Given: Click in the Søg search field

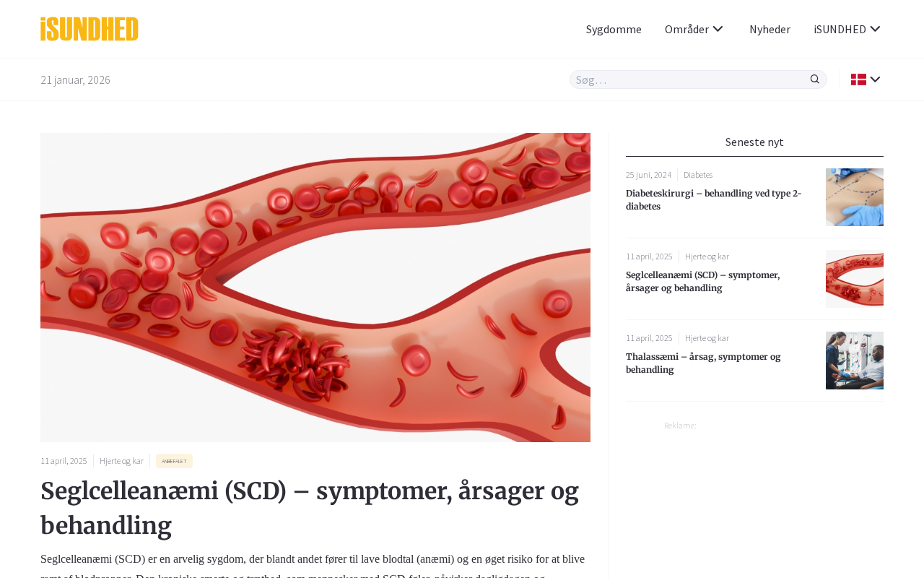Looking at the screenshot, I should click(689, 79).
